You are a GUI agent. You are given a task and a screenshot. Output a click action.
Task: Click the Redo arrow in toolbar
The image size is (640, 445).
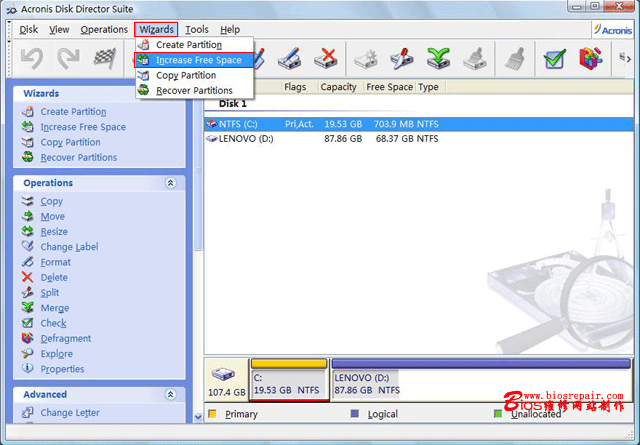point(68,59)
